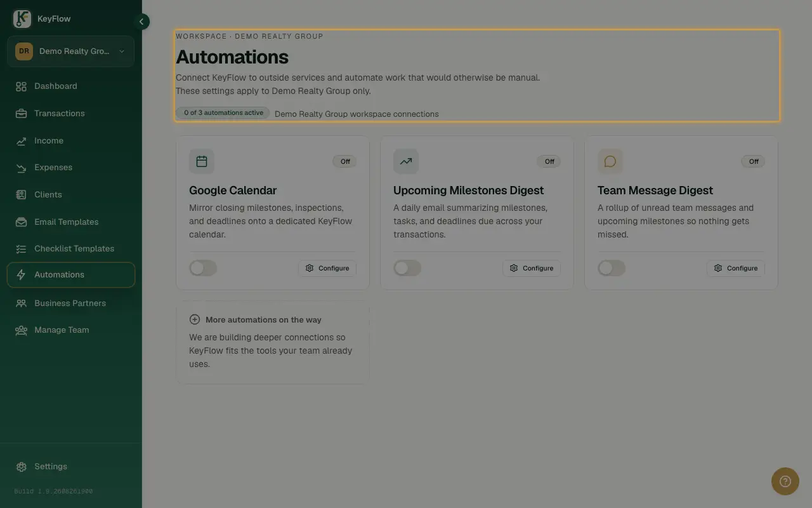Screen dimensions: 812x508
Task: Click the 'More automations on the way' text
Action: (x=263, y=320)
